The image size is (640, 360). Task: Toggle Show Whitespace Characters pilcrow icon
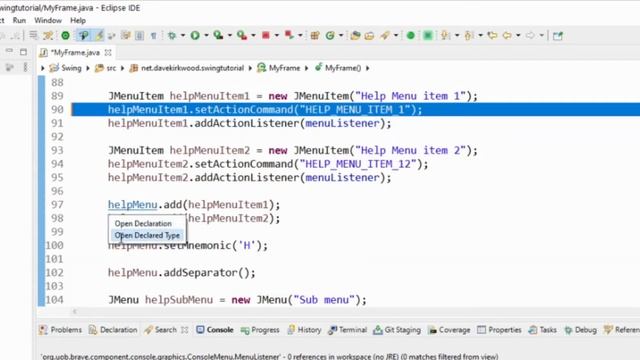tap(153, 36)
